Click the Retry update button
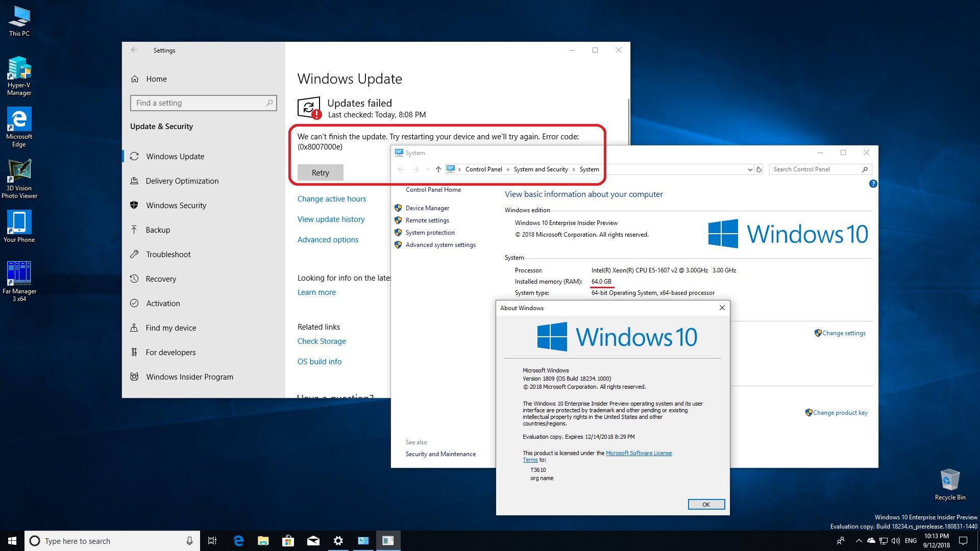The width and height of the screenshot is (980, 551). point(320,172)
